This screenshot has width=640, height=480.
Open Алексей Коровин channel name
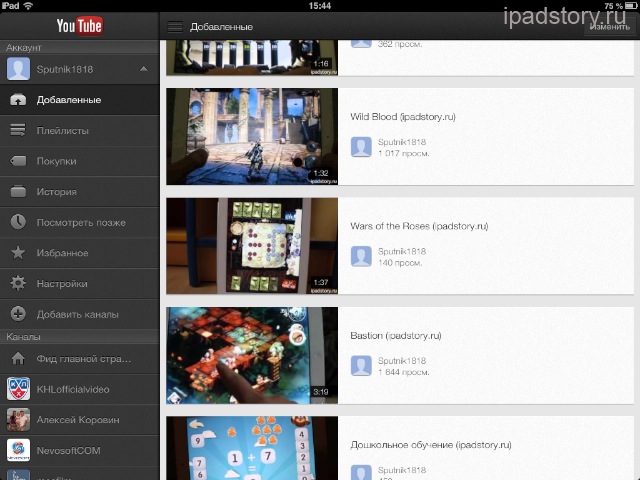click(78, 420)
